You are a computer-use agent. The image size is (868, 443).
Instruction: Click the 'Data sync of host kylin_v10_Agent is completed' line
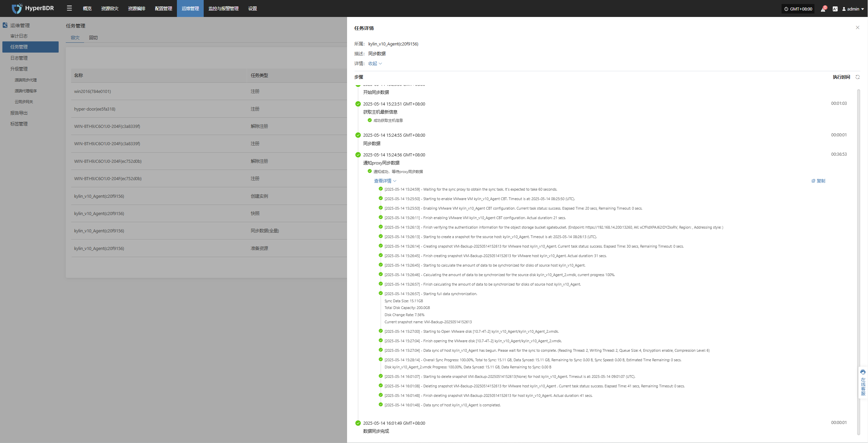pos(442,405)
